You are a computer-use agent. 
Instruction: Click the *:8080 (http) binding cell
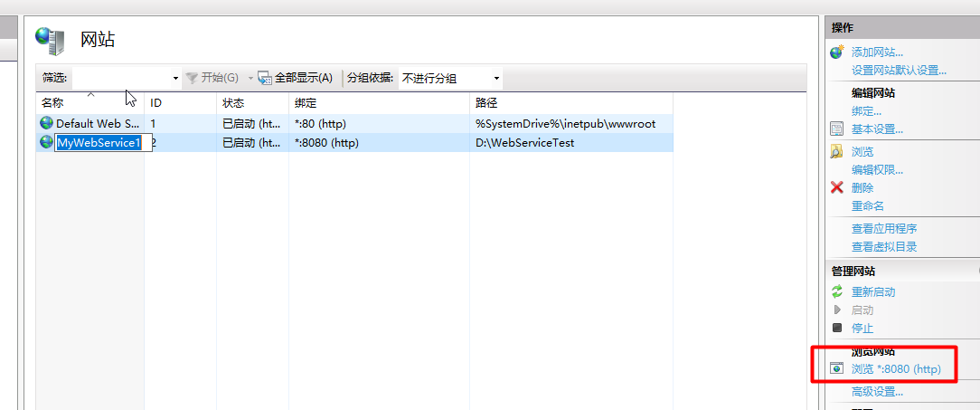[325, 143]
